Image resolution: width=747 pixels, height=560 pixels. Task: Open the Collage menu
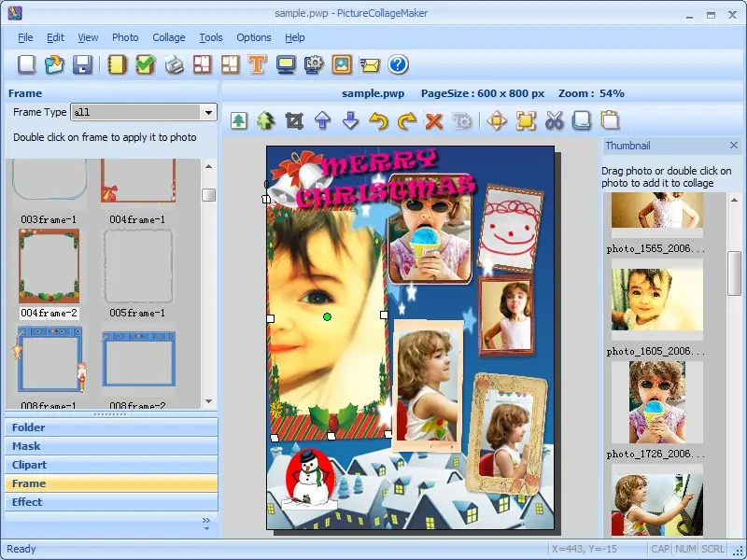(x=169, y=37)
